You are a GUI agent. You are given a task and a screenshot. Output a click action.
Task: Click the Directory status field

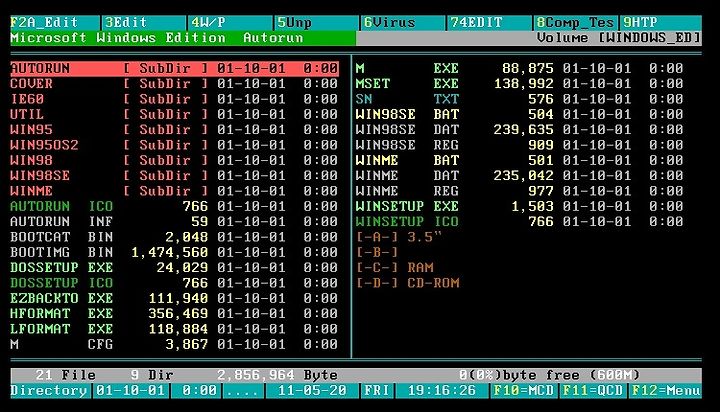coord(49,390)
